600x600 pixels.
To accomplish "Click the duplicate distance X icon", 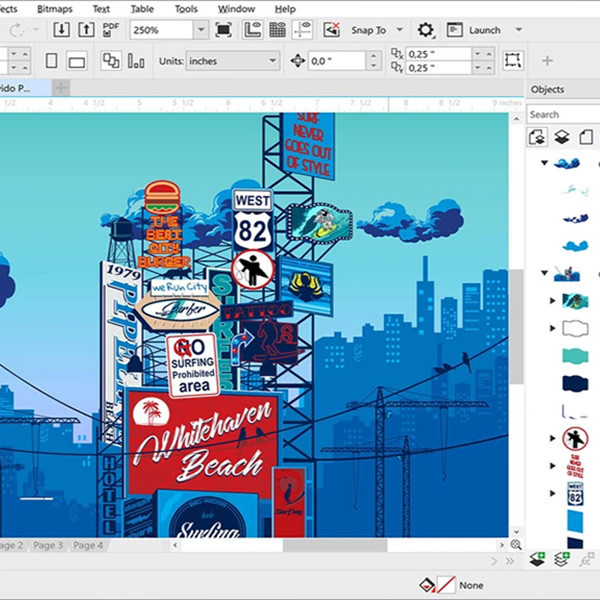I will 397,54.
